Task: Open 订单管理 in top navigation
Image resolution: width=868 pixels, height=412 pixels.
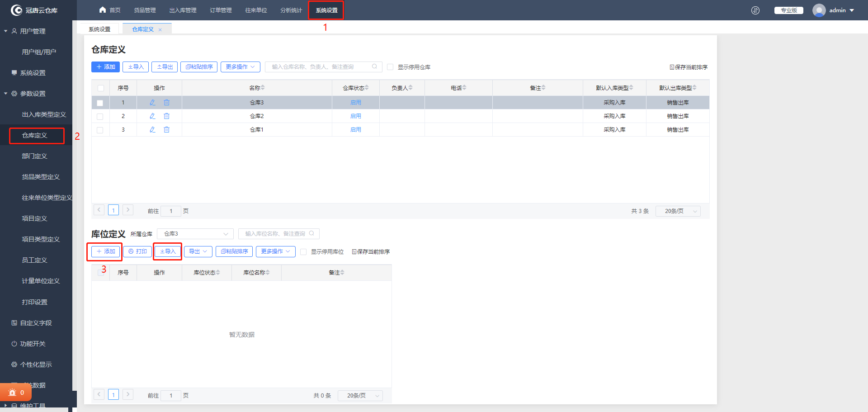Action: pos(221,10)
